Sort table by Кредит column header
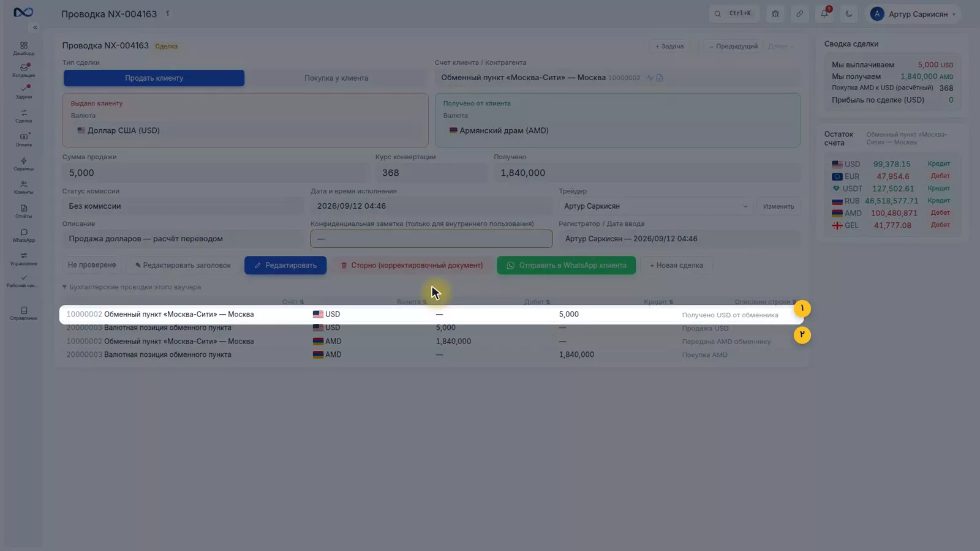Screen dimensions: 980x551 point(658,302)
